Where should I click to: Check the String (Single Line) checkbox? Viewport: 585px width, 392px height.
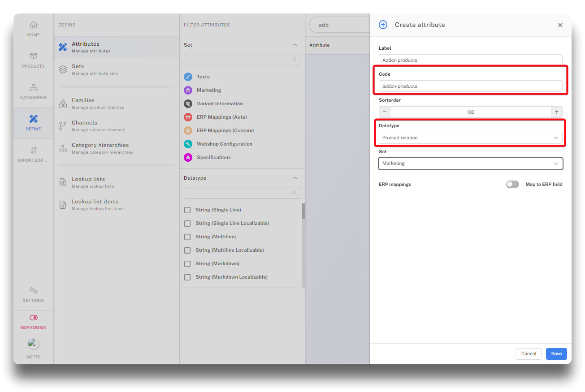pyautogui.click(x=187, y=210)
